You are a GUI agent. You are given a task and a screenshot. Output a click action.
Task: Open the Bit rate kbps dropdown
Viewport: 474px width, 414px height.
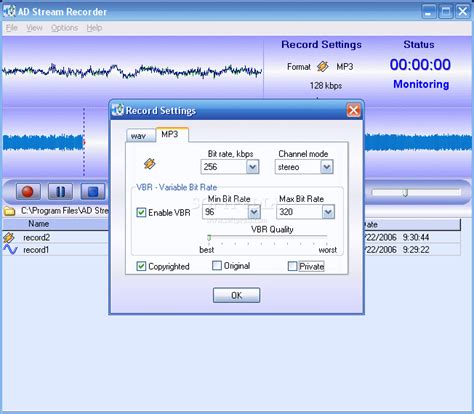(x=253, y=167)
